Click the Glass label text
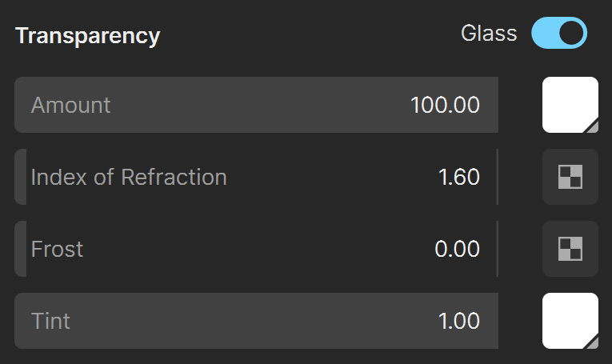Viewport: 612px width, 364px height. [x=489, y=33]
